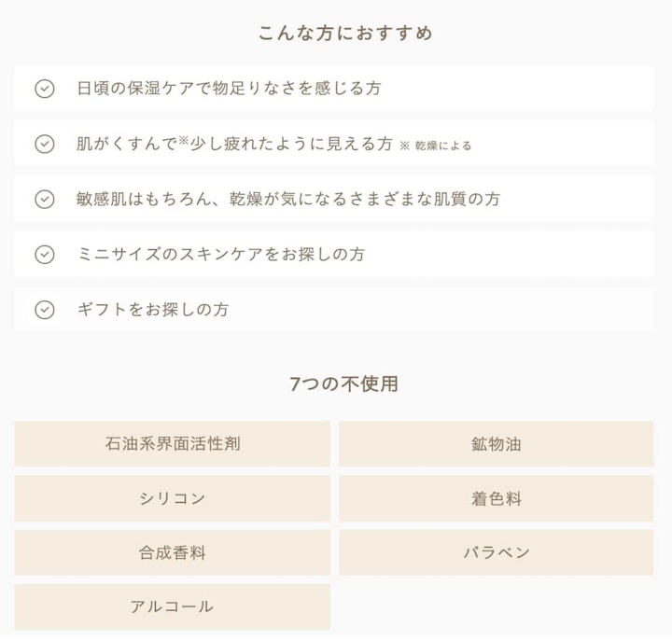Click the check icon beside ギフトをお探しの方
Image resolution: width=672 pixels, height=641 pixels.
coord(44,309)
